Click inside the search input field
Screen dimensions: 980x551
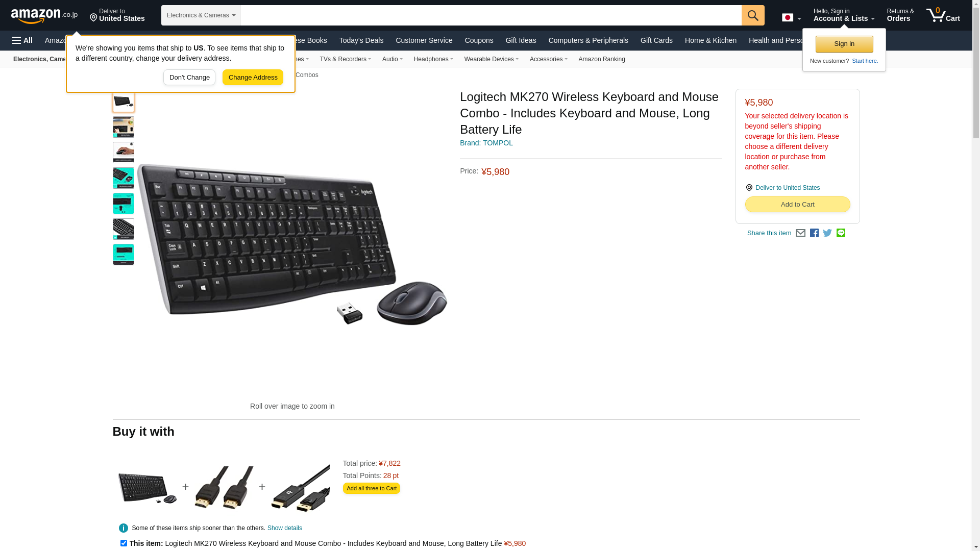(x=491, y=15)
